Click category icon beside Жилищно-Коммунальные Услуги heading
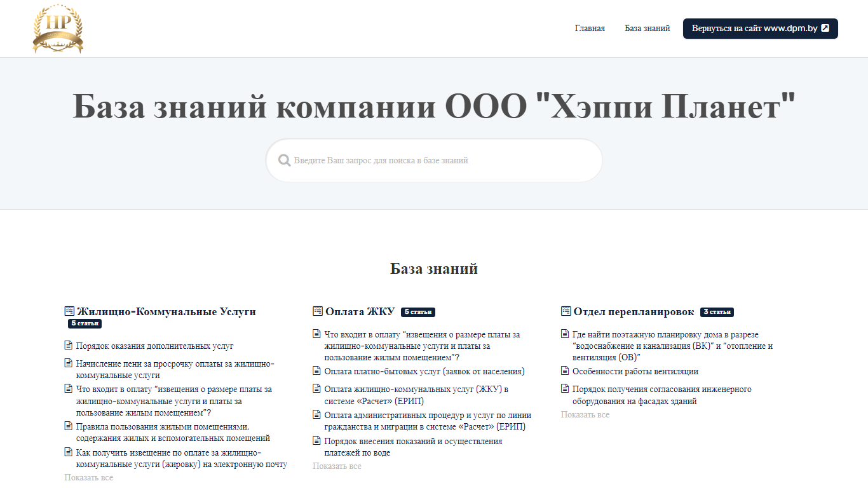The height and width of the screenshot is (488, 868). [69, 311]
